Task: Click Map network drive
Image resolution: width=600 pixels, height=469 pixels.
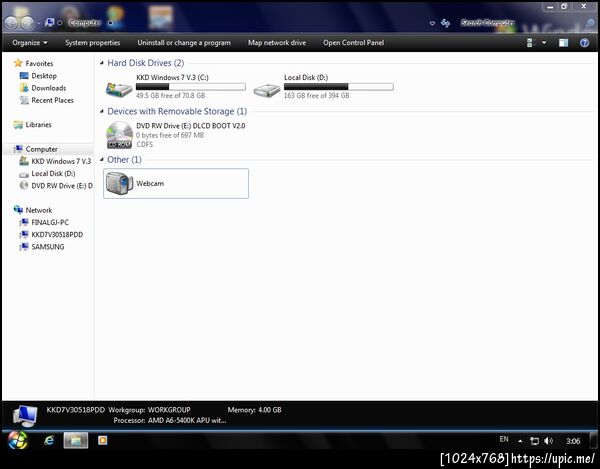Action: pos(277,43)
